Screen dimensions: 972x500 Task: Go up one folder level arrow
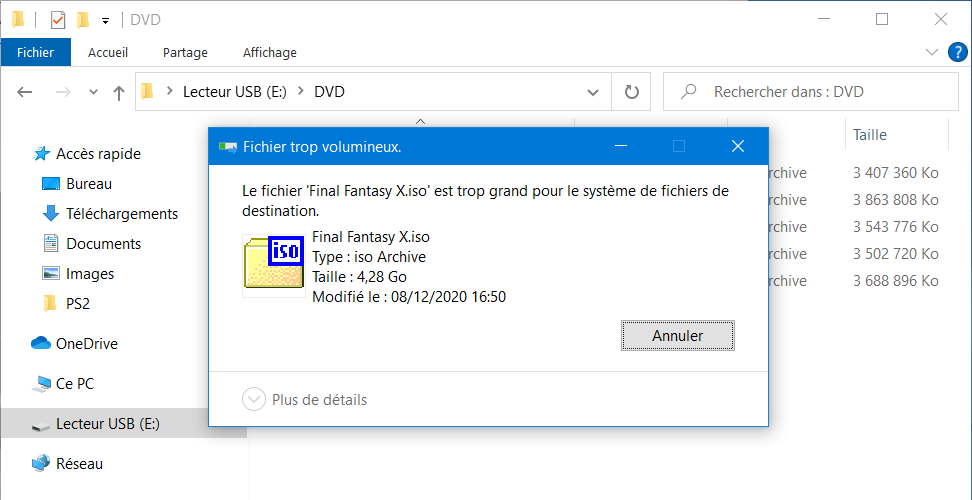(119, 92)
